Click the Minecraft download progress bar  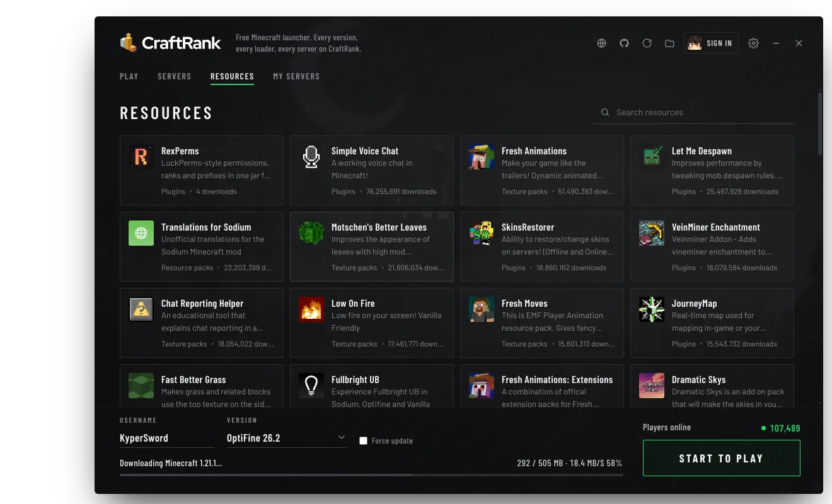coord(371,475)
